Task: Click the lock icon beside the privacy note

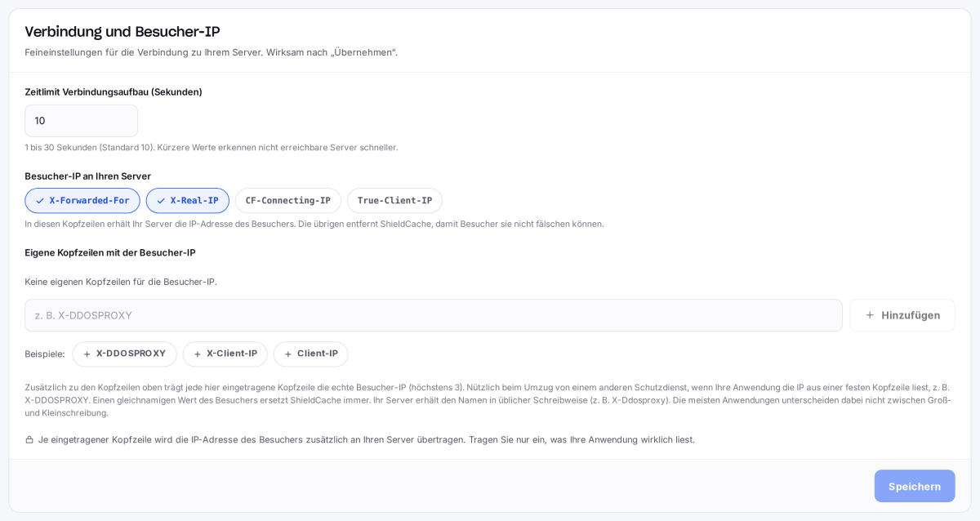Action: [x=29, y=439]
